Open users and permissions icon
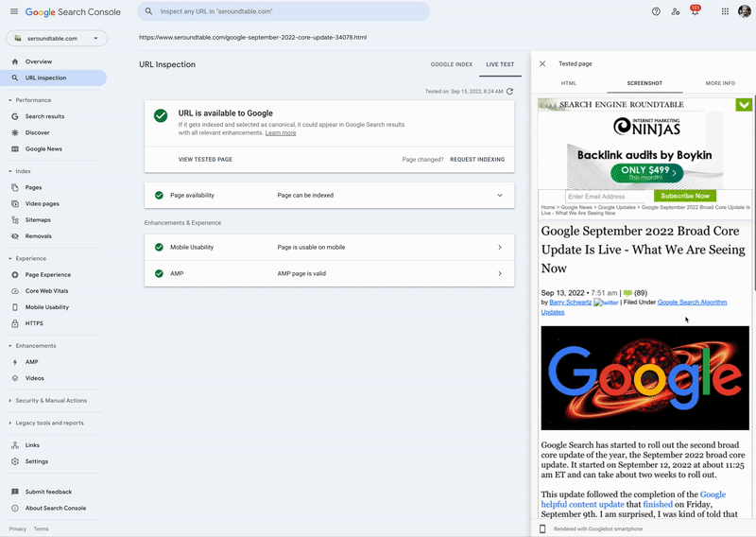The image size is (756, 537). click(675, 11)
